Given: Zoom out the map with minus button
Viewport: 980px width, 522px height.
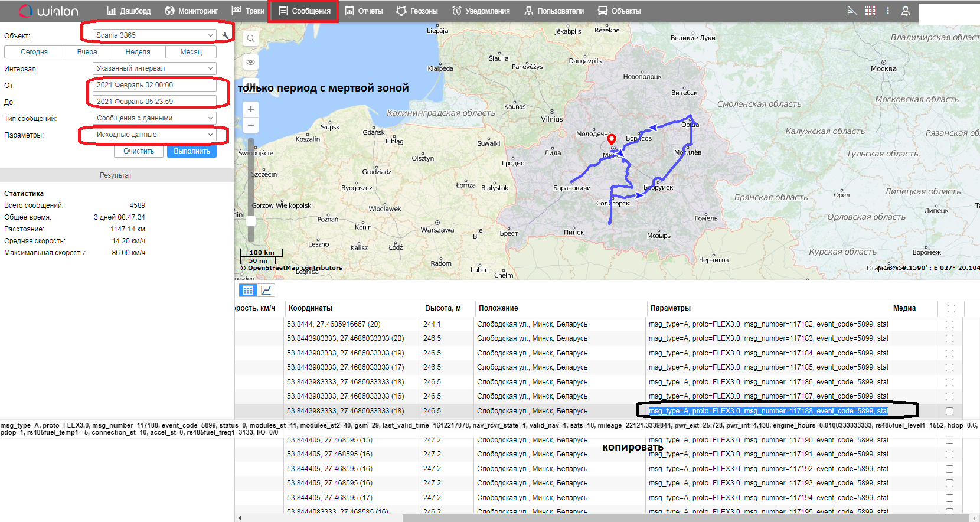Looking at the screenshot, I should (x=251, y=125).
